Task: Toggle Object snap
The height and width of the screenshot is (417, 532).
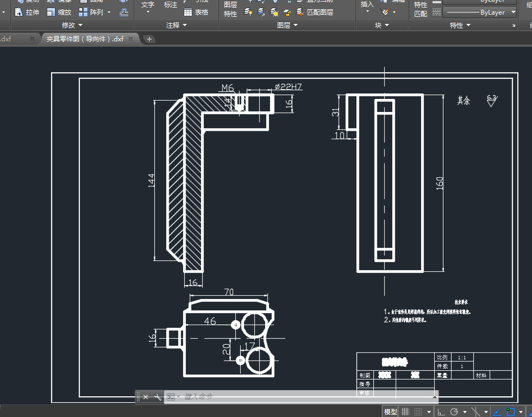Action: [x=510, y=412]
